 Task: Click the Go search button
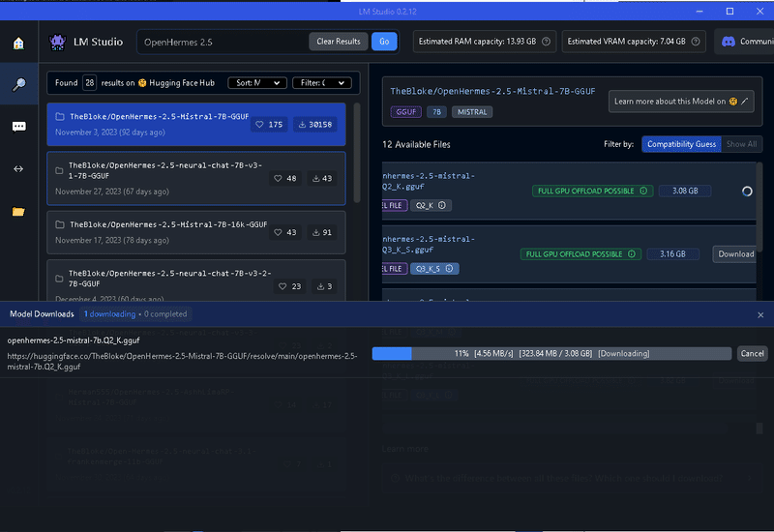click(x=384, y=42)
